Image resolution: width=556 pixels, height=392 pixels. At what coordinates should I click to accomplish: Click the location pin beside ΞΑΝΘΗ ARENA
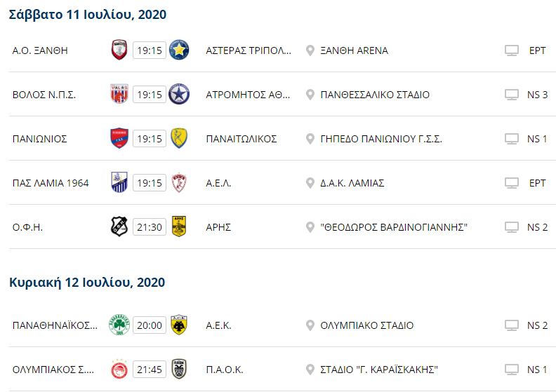(310, 50)
